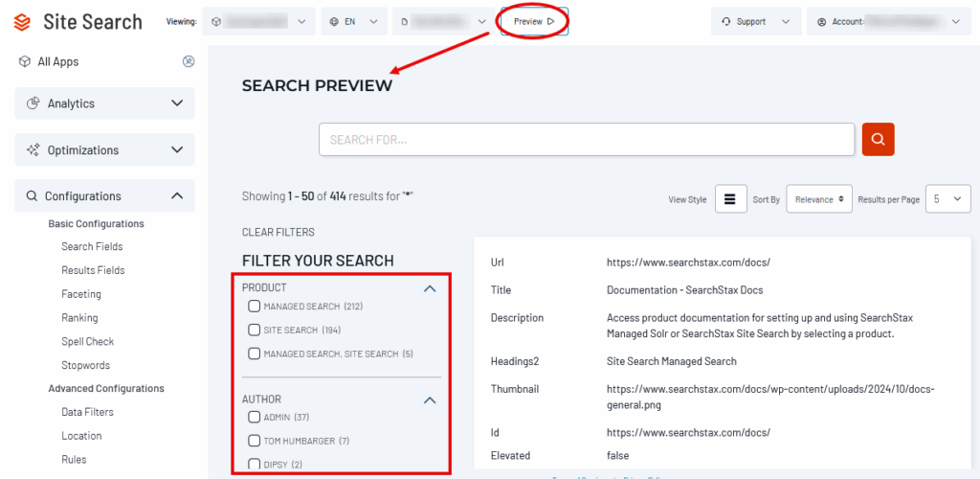Click the globe icon beside EN
Viewport: 980px width, 479px height.
(x=334, y=22)
